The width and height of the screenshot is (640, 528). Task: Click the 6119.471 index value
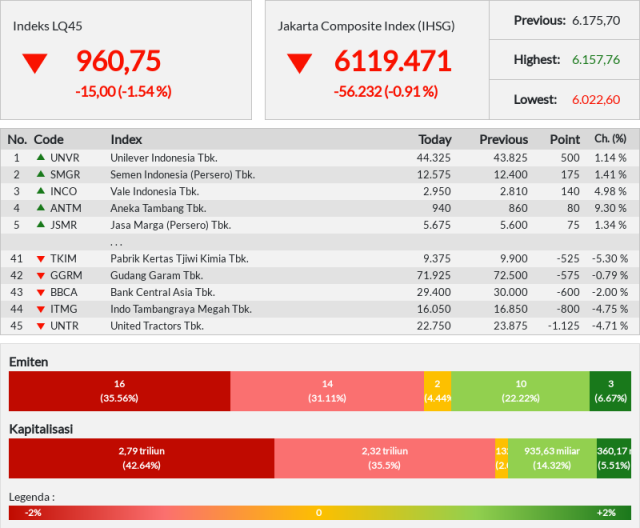tap(393, 61)
